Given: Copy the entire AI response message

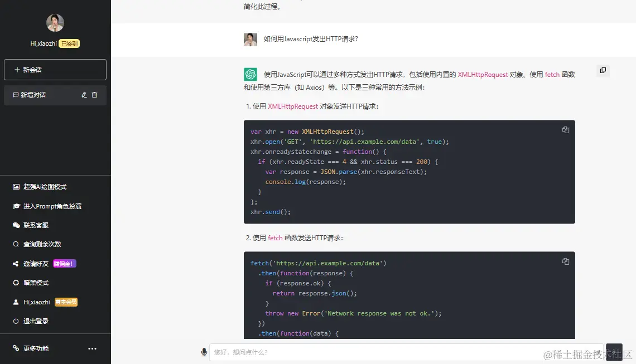Looking at the screenshot, I should click(603, 70).
